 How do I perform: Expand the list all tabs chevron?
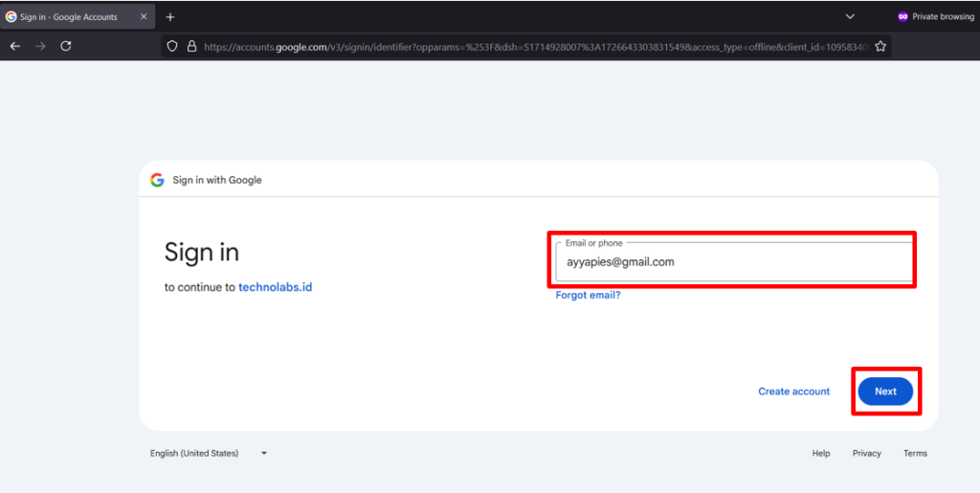click(850, 17)
